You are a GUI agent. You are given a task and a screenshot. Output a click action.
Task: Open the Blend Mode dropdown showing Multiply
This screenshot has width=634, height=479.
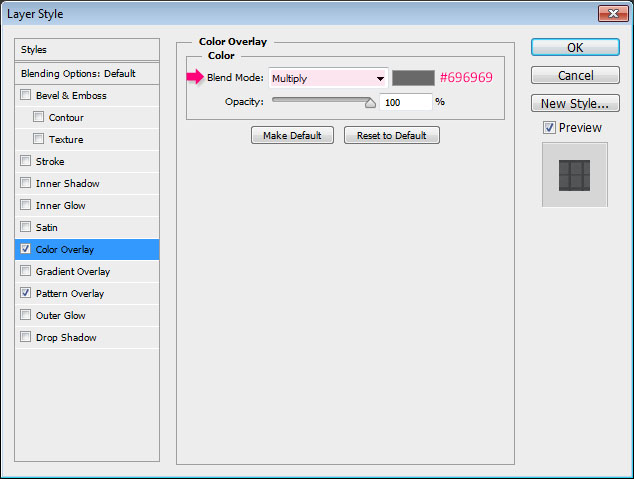click(x=328, y=78)
